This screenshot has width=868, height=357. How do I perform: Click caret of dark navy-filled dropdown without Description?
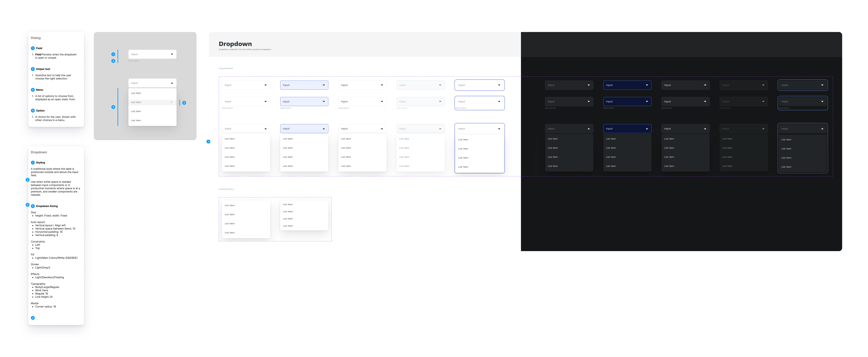[x=647, y=85]
